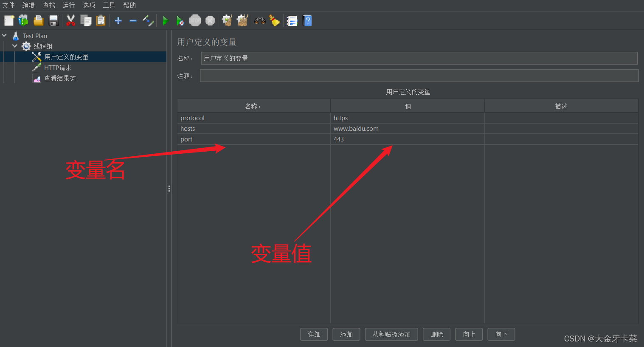Image resolution: width=644 pixels, height=347 pixels.
Task: Click the 从剪贴板添加 button
Action: pos(391,334)
